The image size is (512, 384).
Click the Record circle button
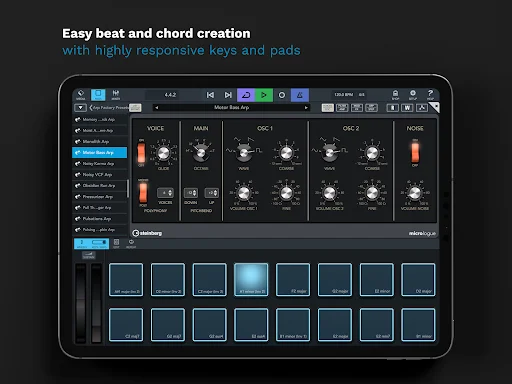282,95
